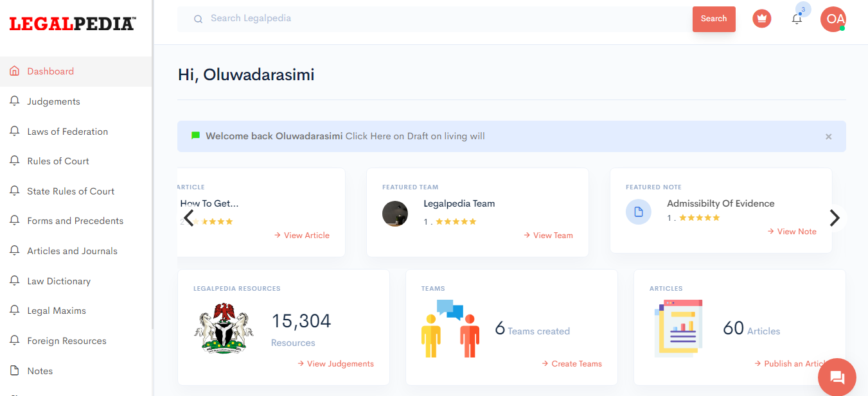The image size is (868, 396).
Task: Click the green flag icon in welcome banner
Action: click(x=195, y=136)
